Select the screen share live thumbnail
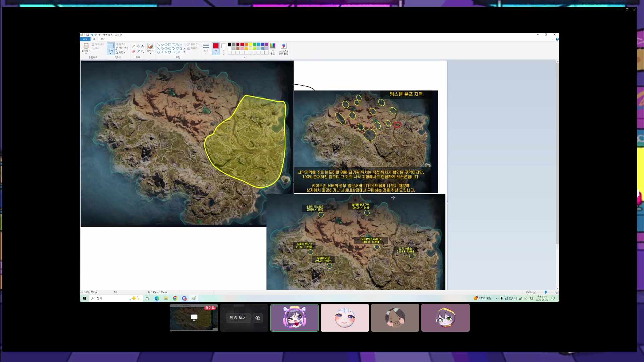Screen dimensions: 644x362 194,318
